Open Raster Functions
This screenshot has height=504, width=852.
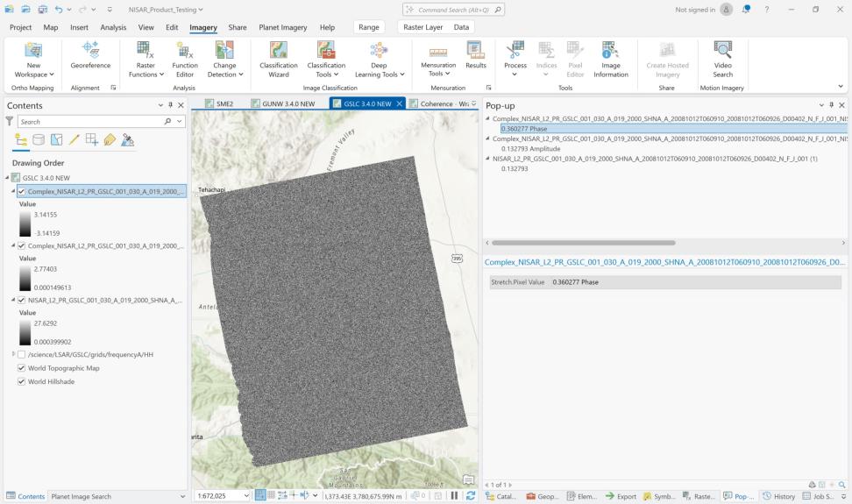(x=146, y=60)
